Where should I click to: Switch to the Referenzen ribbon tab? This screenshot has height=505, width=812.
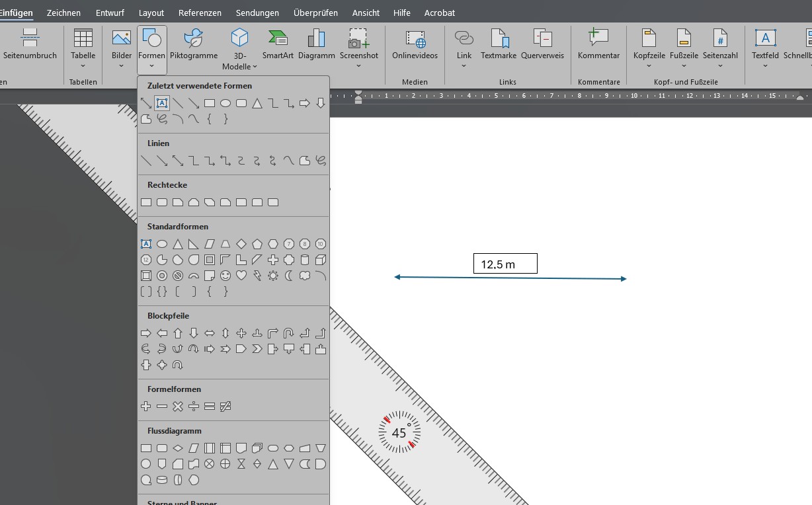click(200, 13)
